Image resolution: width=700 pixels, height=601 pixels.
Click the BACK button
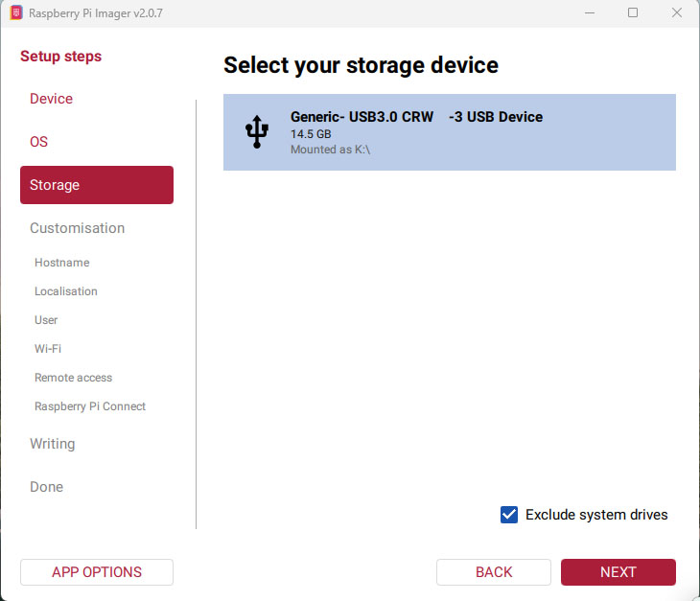pyautogui.click(x=493, y=572)
